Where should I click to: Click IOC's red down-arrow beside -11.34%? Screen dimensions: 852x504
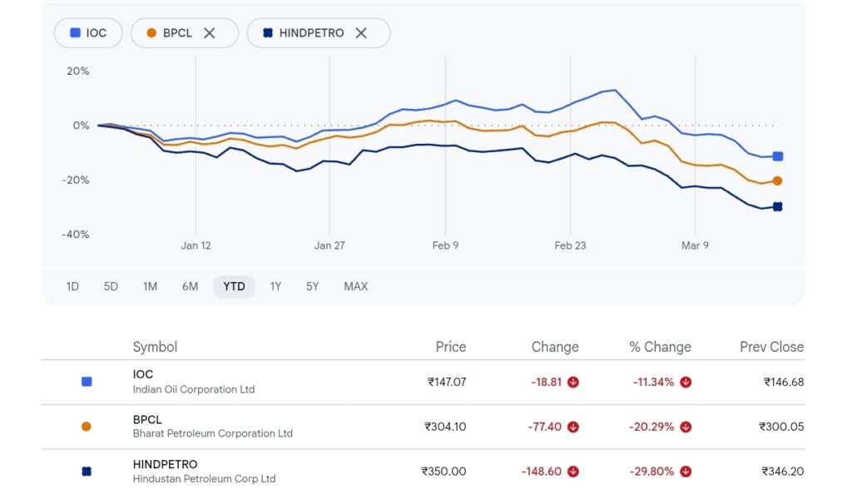click(x=686, y=383)
